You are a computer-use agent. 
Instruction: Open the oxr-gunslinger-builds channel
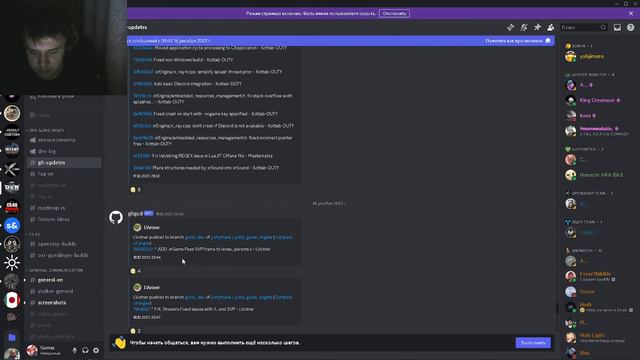[64, 255]
